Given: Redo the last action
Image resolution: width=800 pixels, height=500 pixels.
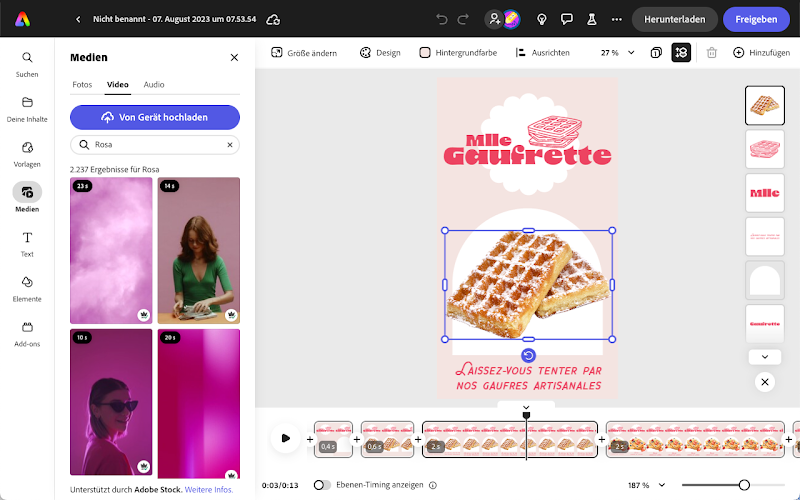Looking at the screenshot, I should point(463,19).
